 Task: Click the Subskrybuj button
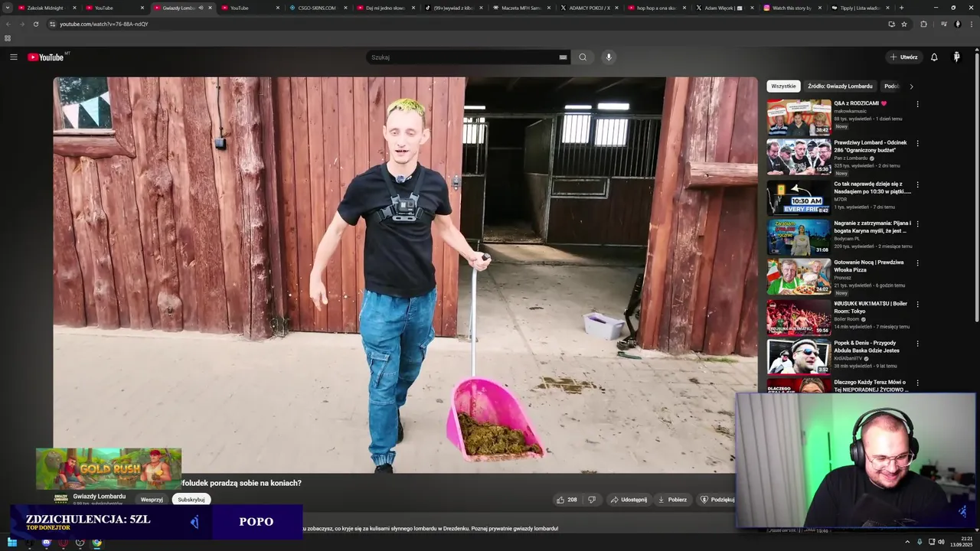coord(191,500)
